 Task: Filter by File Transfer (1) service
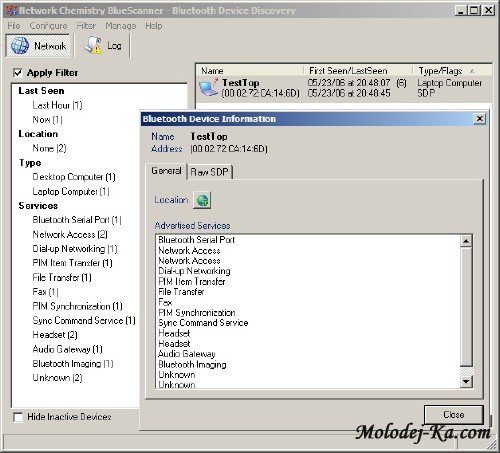(62, 277)
